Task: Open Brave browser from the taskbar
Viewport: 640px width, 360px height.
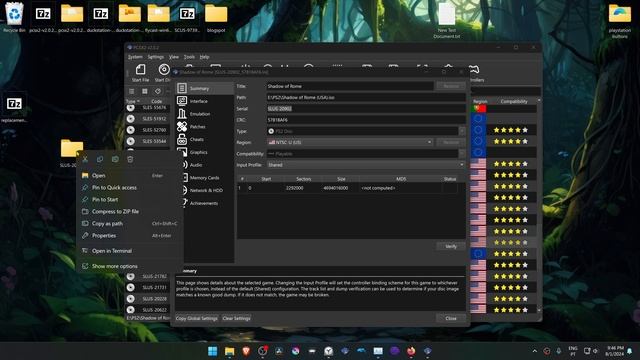Action: pyautogui.click(x=246, y=351)
